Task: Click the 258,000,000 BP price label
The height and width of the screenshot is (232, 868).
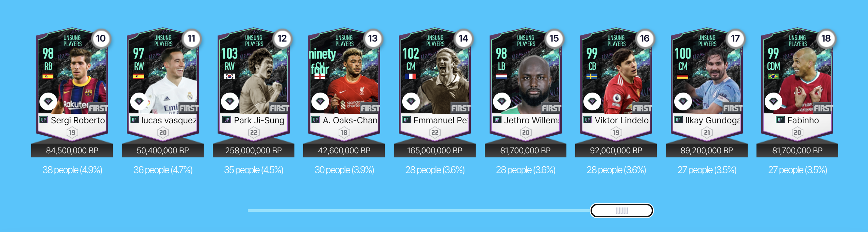Action: pos(254,151)
